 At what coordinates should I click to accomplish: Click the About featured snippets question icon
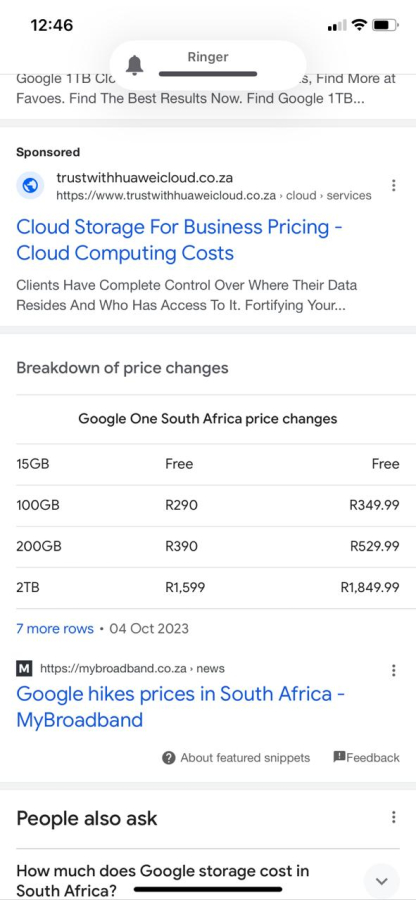point(169,758)
